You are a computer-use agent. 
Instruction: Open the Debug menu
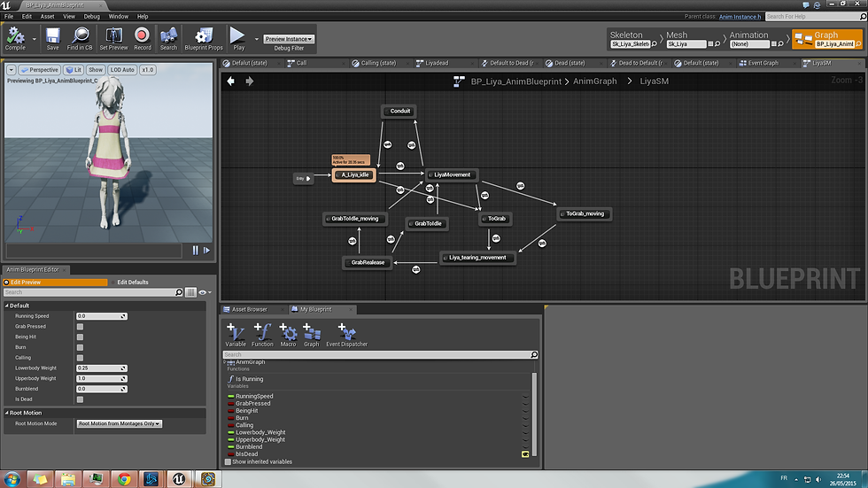tap(92, 17)
